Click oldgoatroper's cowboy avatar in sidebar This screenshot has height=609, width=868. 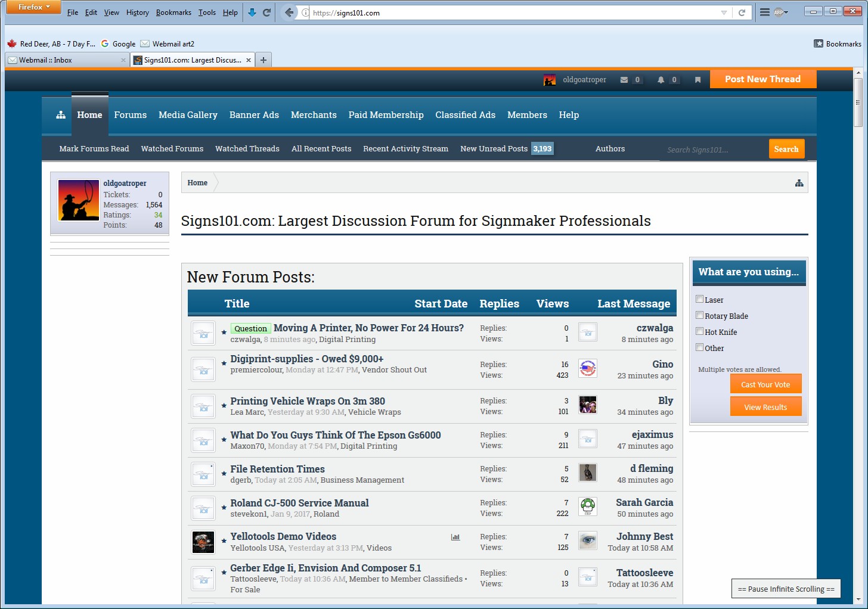tap(79, 200)
